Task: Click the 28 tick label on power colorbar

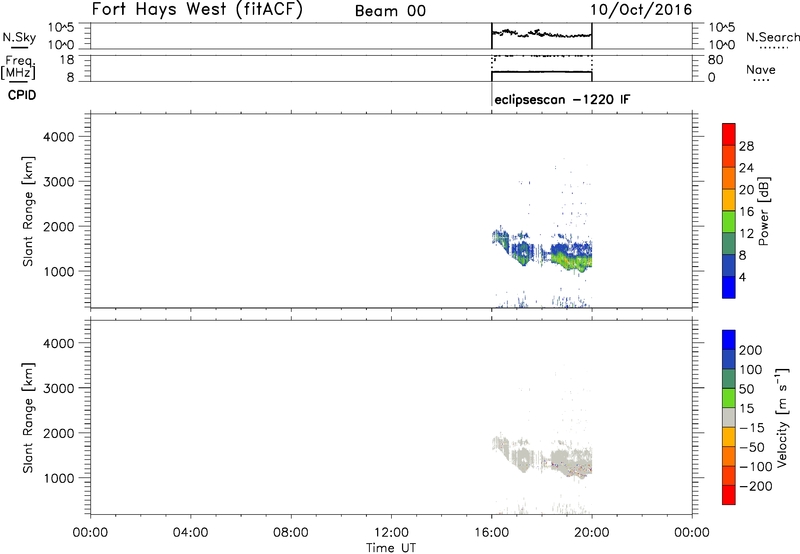Action: pyautogui.click(x=746, y=146)
